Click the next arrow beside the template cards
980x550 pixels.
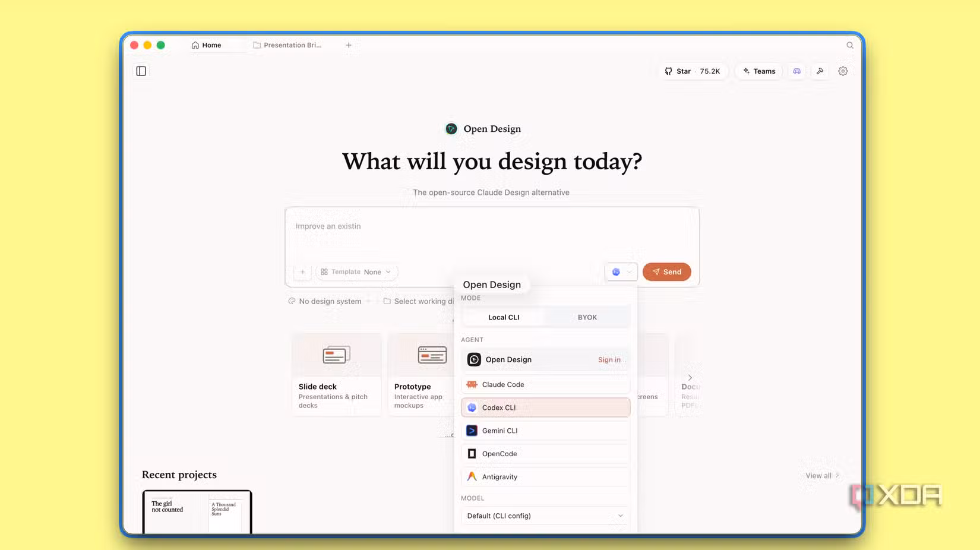tap(690, 378)
